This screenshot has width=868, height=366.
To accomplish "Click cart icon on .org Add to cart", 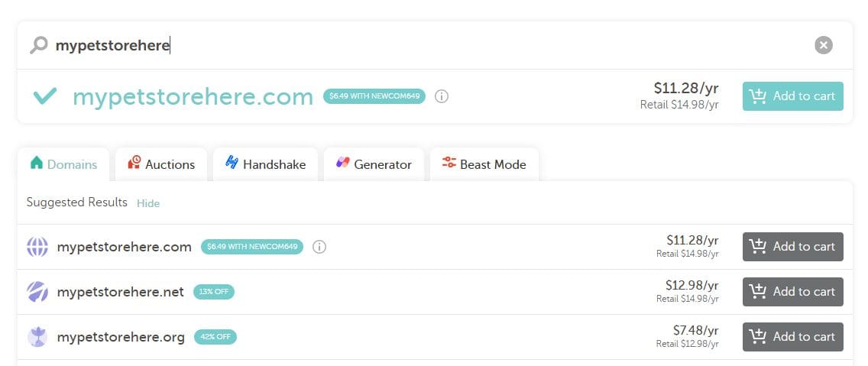I will 757,335.
